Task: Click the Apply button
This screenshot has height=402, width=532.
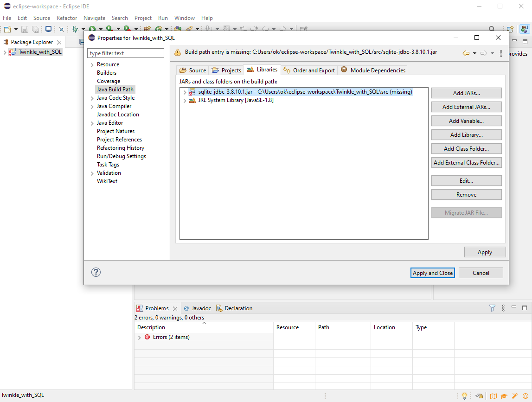Action: (x=485, y=252)
